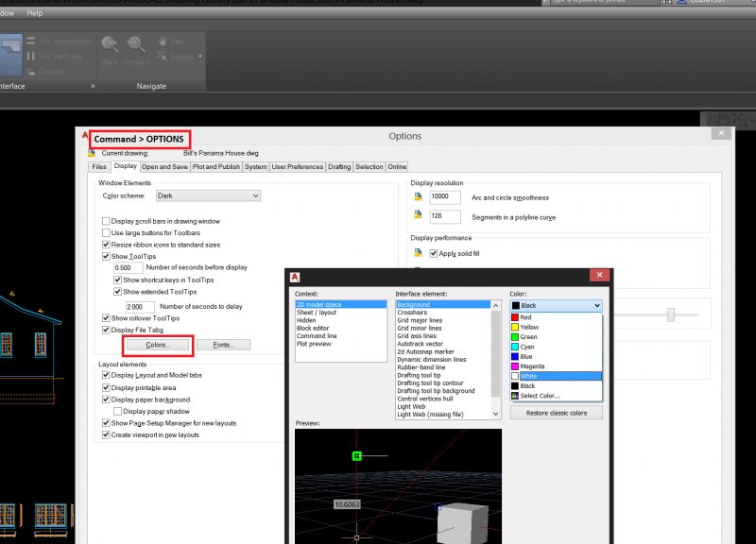Click the seconds to delay field
756x544 pixels.
click(x=140, y=307)
